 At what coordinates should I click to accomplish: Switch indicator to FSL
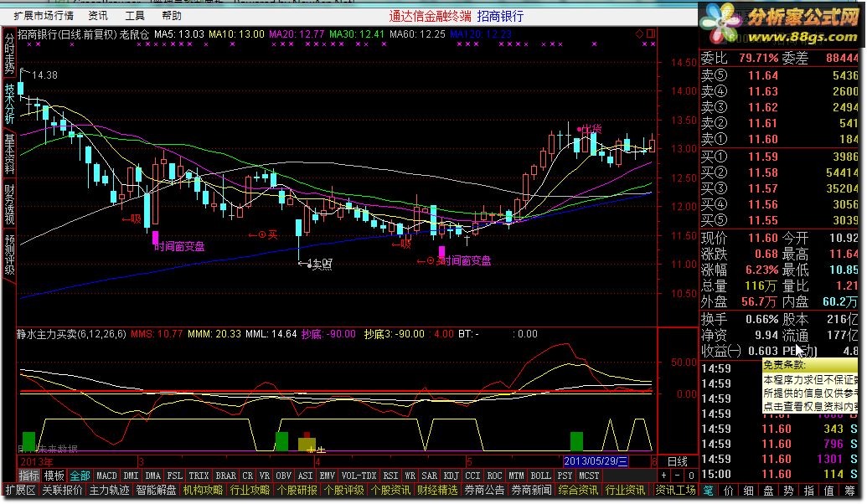coord(175,476)
